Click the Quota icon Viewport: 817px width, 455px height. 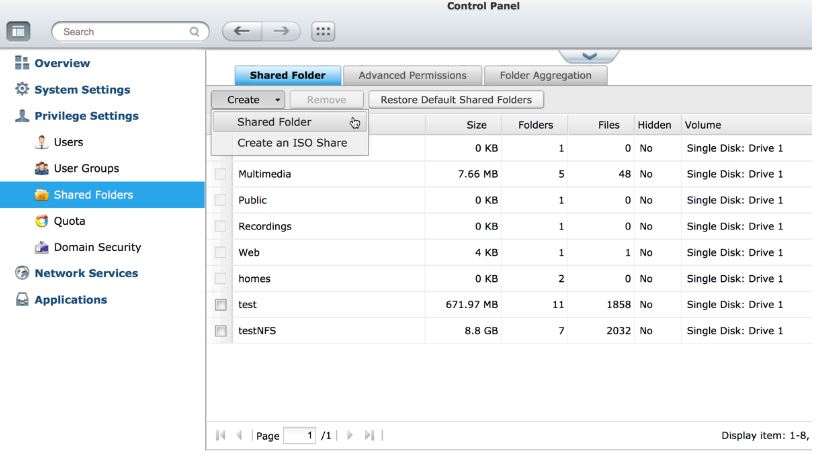pyautogui.click(x=42, y=221)
